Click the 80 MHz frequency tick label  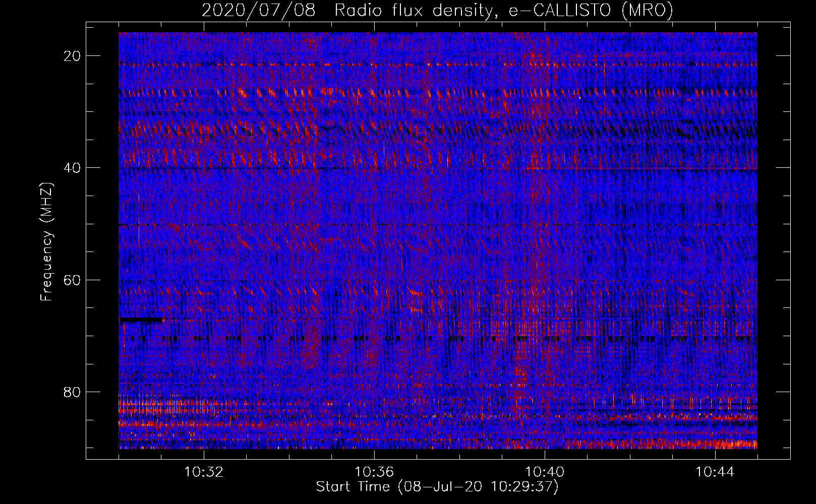[73, 392]
